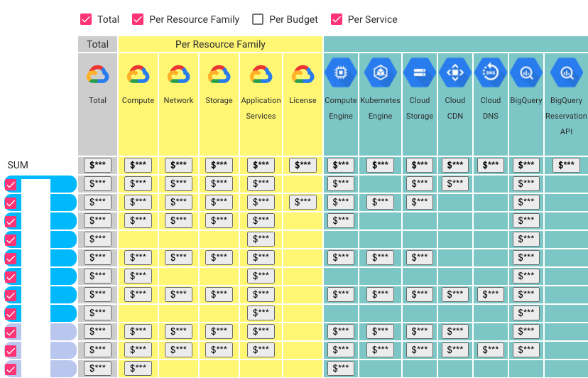Uncheck the Per Resource Family checkbox
Viewport: 588px width, 378px height.
pos(138,19)
